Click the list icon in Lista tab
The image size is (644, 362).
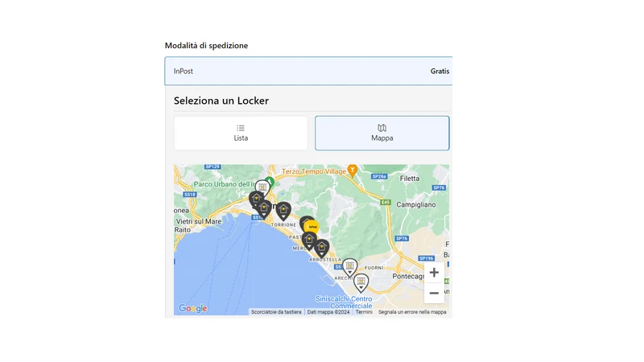click(241, 128)
